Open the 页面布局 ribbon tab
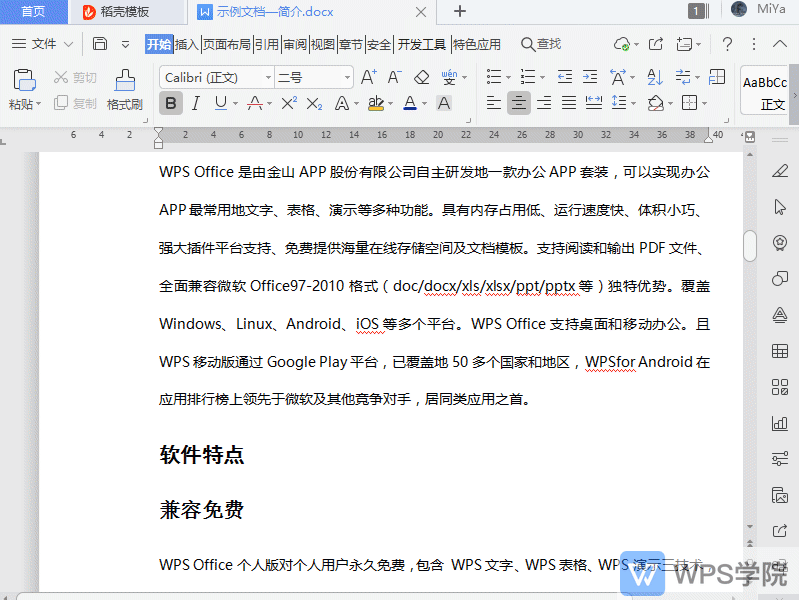The width and height of the screenshot is (799, 600). (227, 44)
